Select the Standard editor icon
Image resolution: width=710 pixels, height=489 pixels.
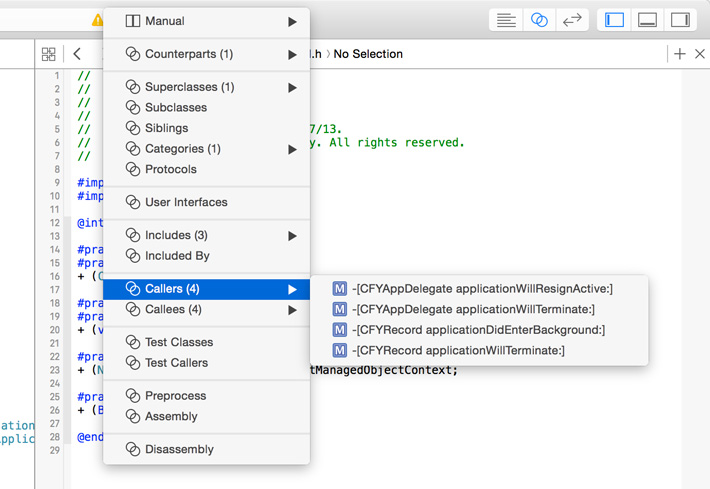(507, 20)
